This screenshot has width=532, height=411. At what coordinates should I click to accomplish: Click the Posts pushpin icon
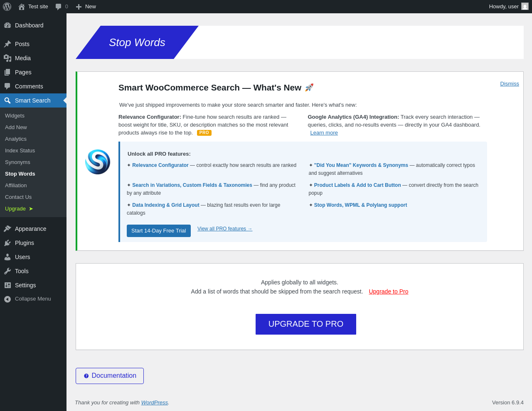coord(7,44)
